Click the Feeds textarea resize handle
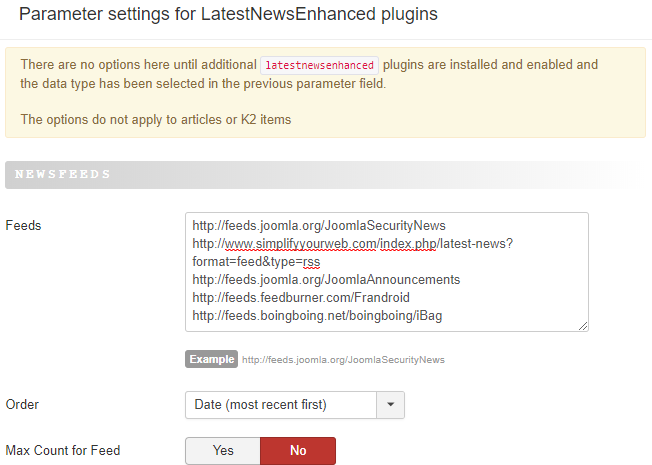The width and height of the screenshot is (652, 465). [582, 325]
